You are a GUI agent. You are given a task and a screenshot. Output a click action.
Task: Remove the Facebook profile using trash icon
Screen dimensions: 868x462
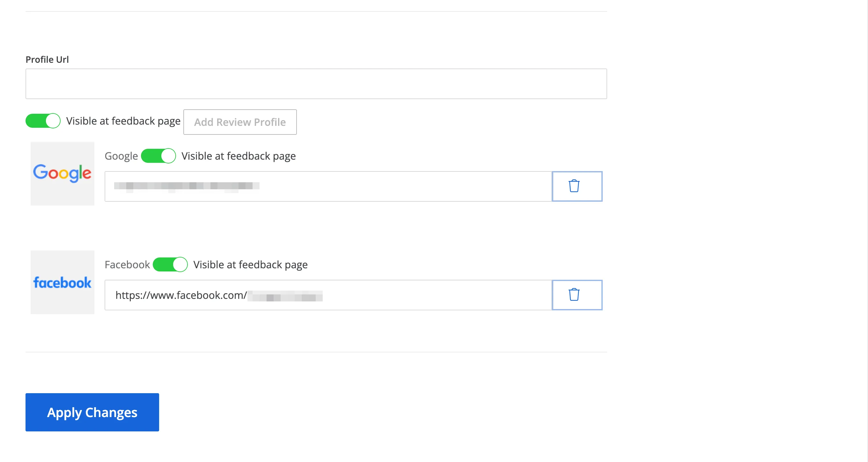pos(577,295)
